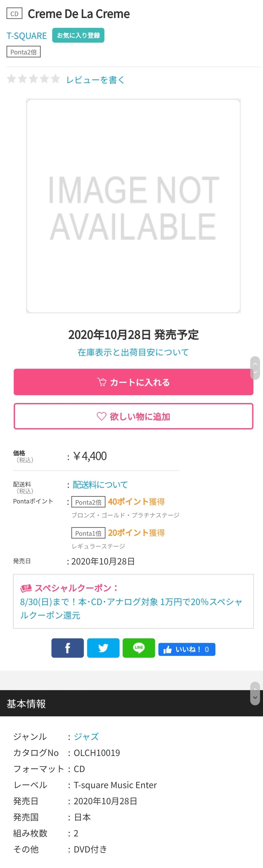
Task: Open the 20% special coupon offer link
Action: point(131,608)
